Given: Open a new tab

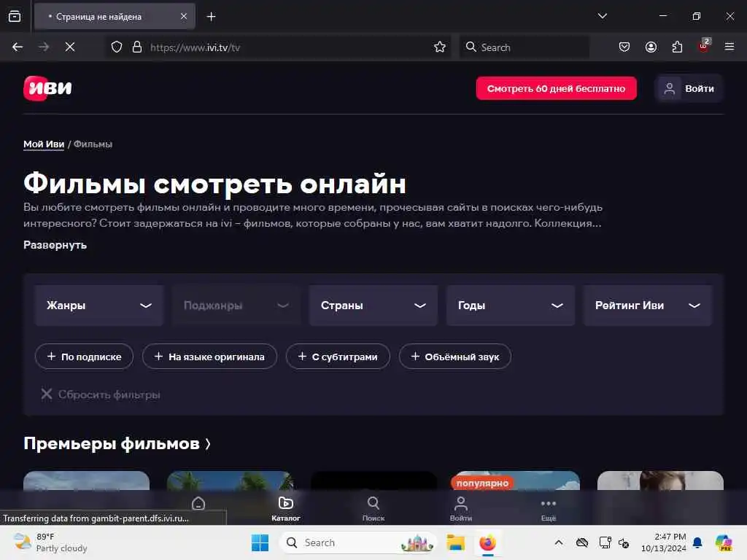Looking at the screenshot, I should [211, 17].
